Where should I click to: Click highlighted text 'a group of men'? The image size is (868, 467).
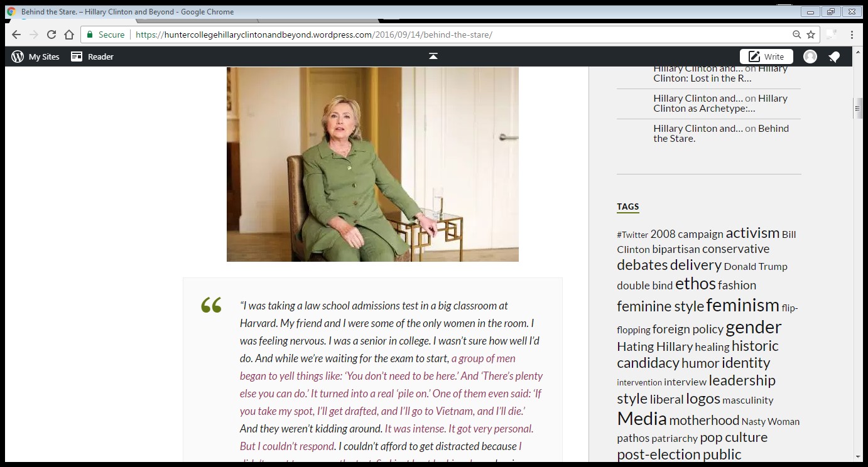coord(483,358)
